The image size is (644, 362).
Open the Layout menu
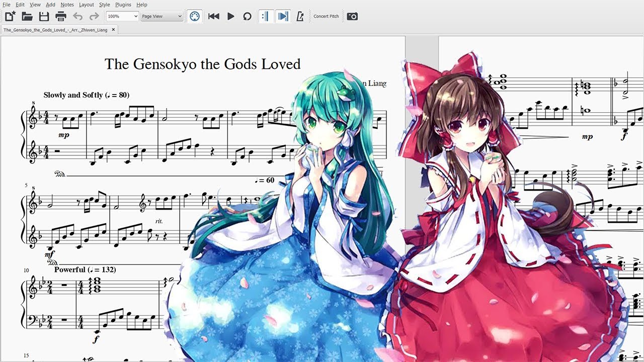[x=87, y=5]
